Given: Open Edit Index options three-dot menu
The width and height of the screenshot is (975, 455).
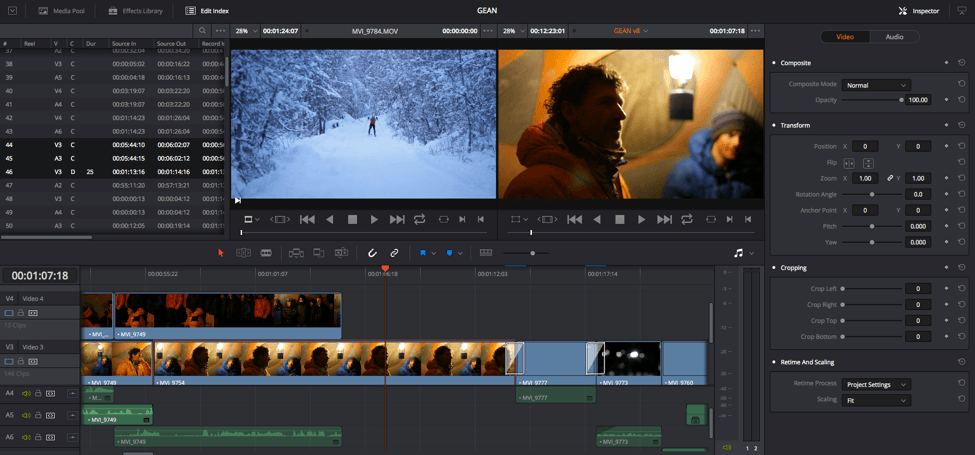Looking at the screenshot, I should point(220,30).
